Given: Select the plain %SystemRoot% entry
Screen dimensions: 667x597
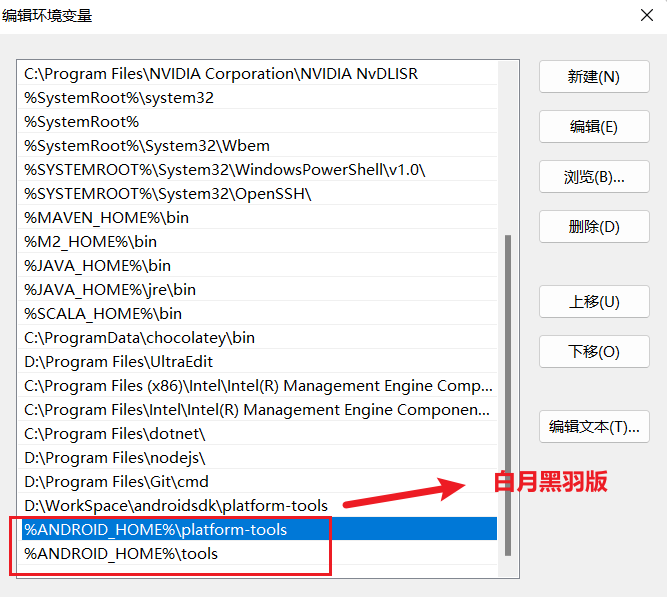Looking at the screenshot, I should coord(257,122).
